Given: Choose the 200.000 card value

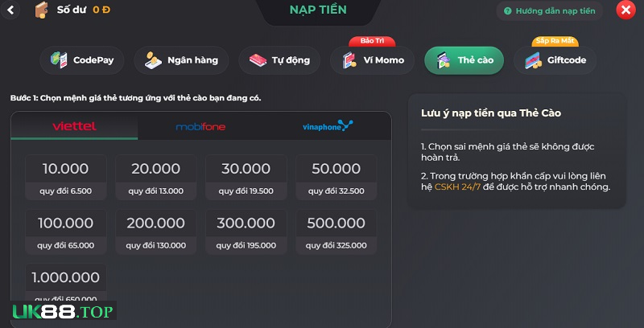Looking at the screenshot, I should tap(156, 232).
